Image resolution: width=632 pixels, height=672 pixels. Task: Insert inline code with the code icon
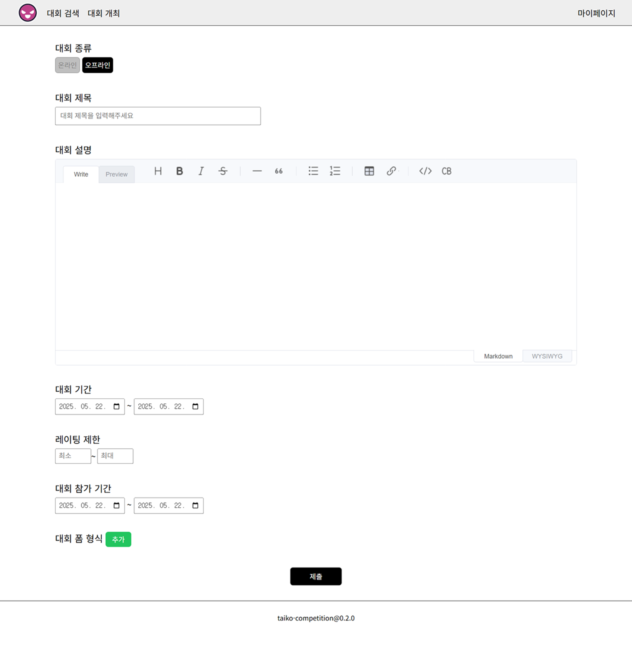[425, 171]
